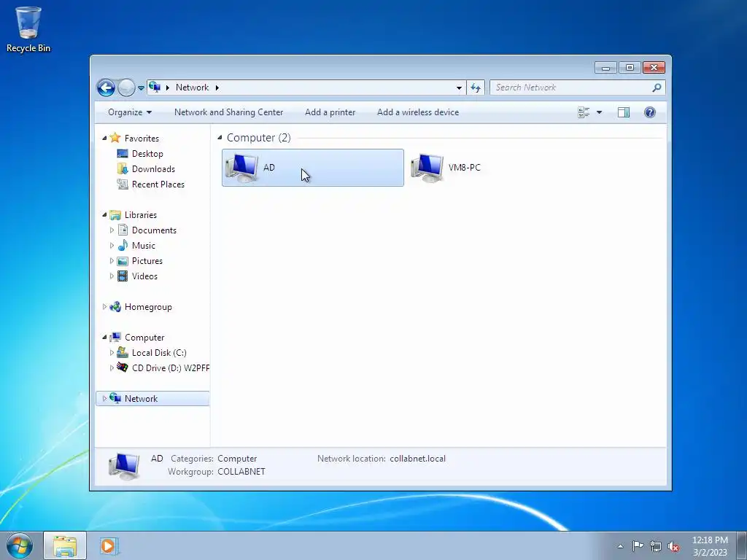Open Network and Sharing Center
Image resolution: width=747 pixels, height=560 pixels.
point(228,112)
